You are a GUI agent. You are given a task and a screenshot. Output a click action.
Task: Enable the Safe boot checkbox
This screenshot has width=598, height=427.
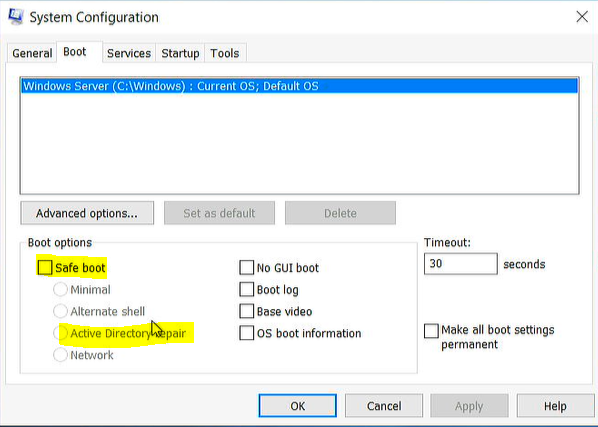point(45,268)
